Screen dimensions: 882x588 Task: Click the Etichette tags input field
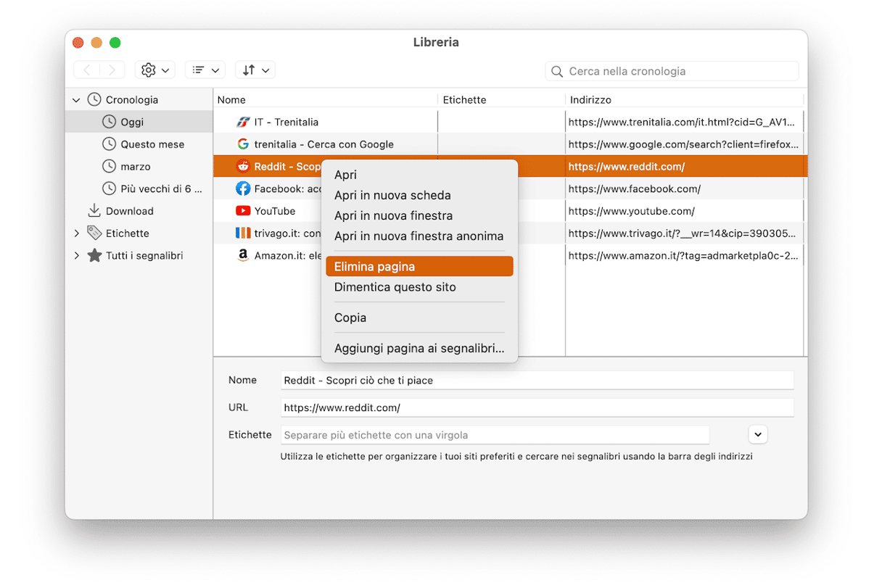tap(495, 435)
